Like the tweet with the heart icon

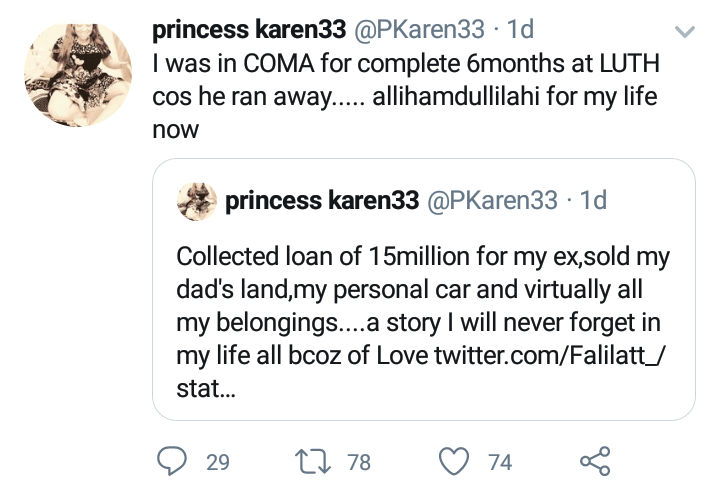[x=455, y=461]
